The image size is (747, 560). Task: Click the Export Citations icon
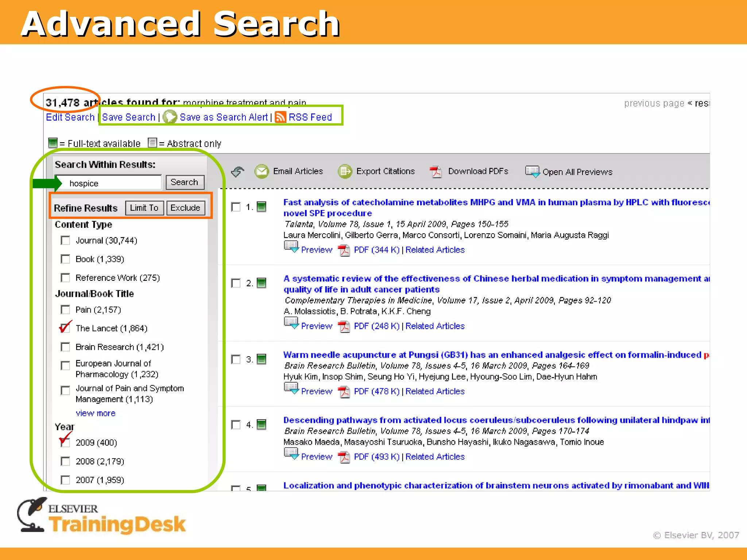point(345,171)
